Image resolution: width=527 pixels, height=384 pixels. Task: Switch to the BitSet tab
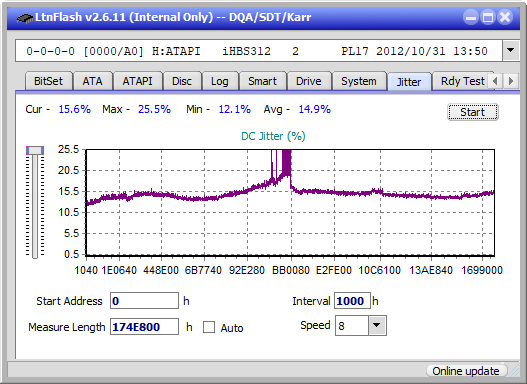[x=48, y=81]
